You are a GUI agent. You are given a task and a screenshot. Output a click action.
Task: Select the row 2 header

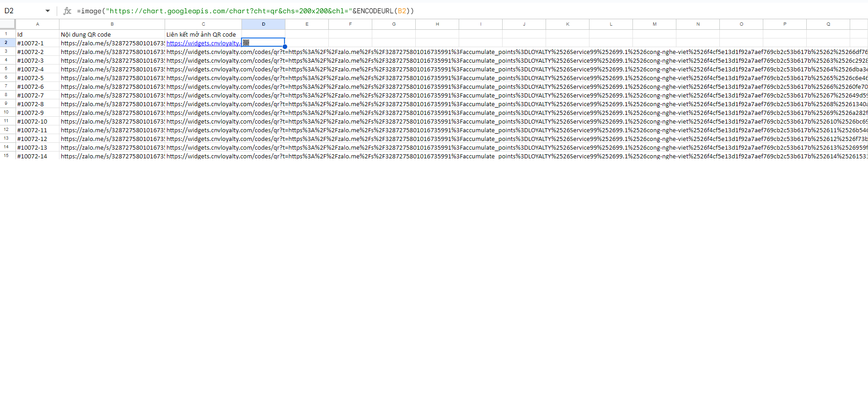click(x=6, y=43)
